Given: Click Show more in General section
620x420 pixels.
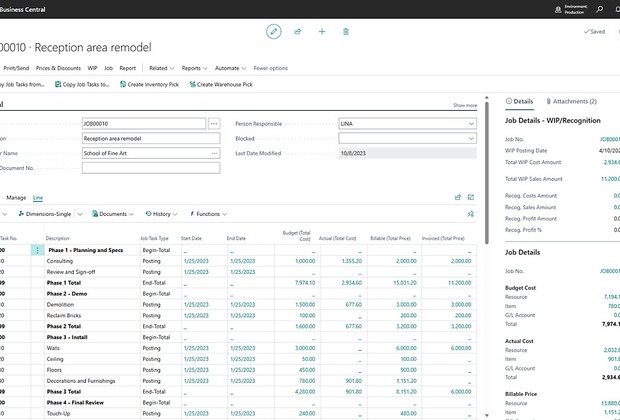Looking at the screenshot, I should (465, 105).
